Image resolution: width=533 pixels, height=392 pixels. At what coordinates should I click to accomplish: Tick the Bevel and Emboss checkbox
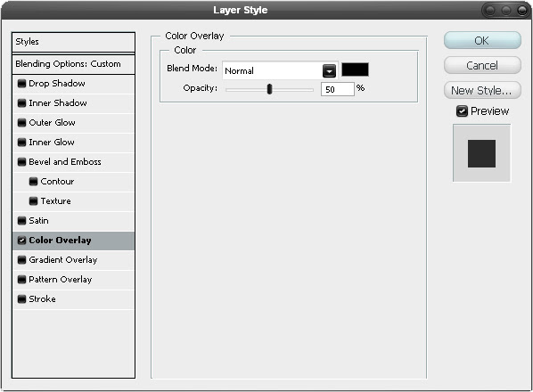click(21, 161)
